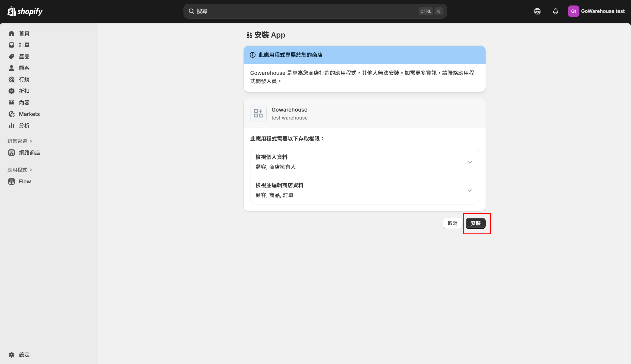The height and width of the screenshot is (364, 631).
Task: Click the 取消 cancel button
Action: [452, 223]
